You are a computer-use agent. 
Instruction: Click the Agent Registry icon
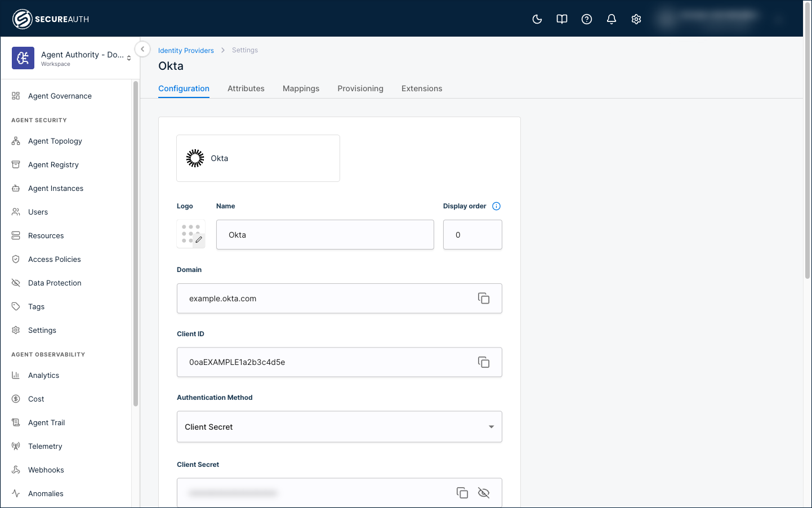[16, 164]
